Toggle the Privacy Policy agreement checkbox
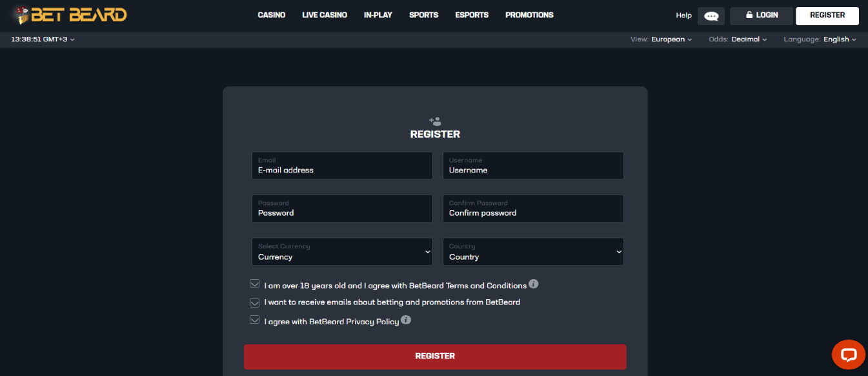868x376 pixels. coord(255,320)
